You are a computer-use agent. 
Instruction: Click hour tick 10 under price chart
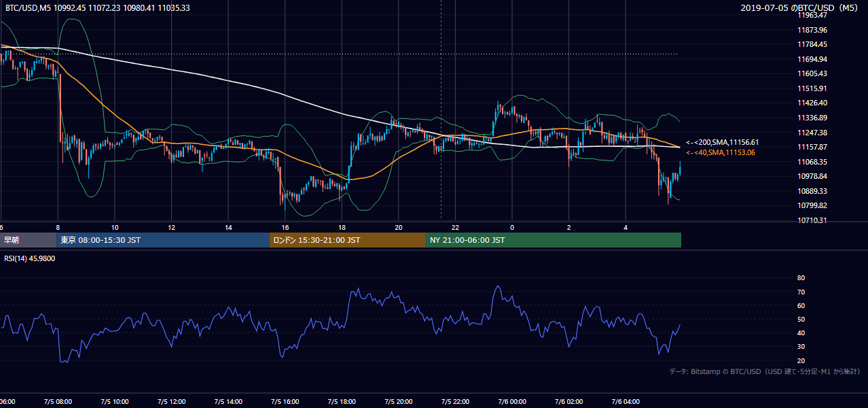point(115,228)
